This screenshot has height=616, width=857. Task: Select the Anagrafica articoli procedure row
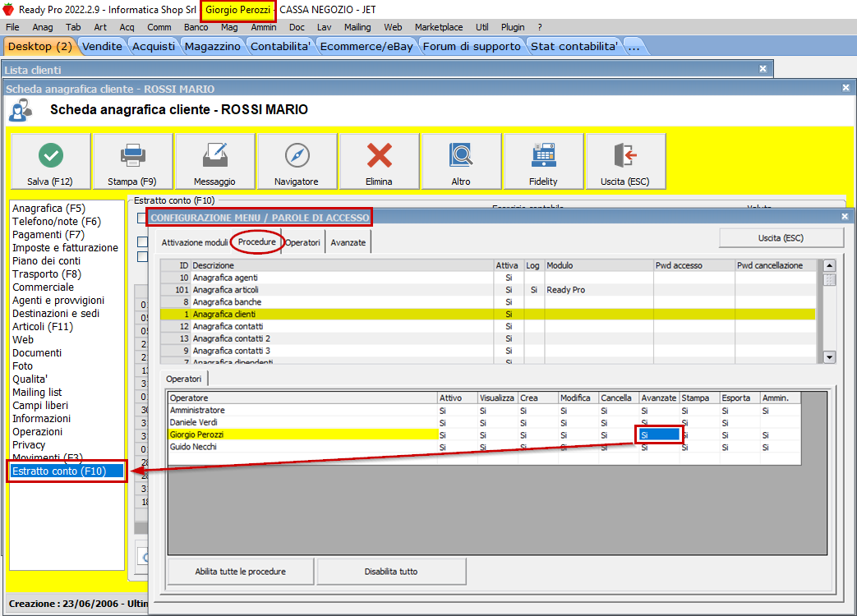(x=487, y=290)
